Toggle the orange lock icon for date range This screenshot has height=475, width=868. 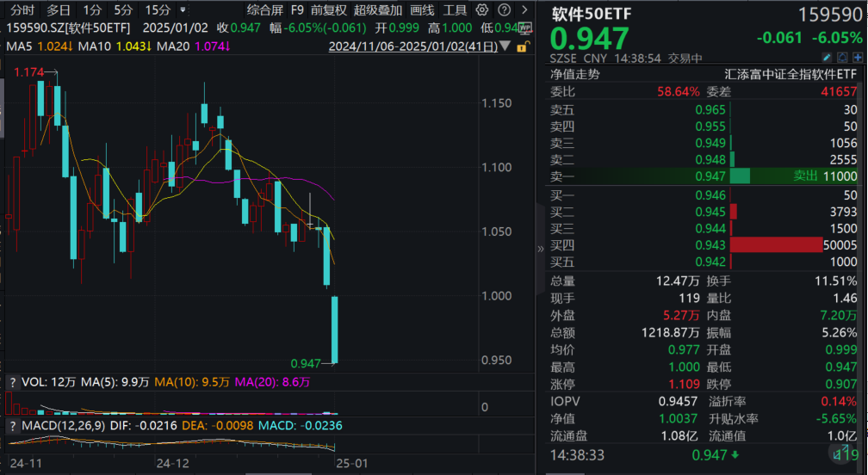(x=522, y=47)
